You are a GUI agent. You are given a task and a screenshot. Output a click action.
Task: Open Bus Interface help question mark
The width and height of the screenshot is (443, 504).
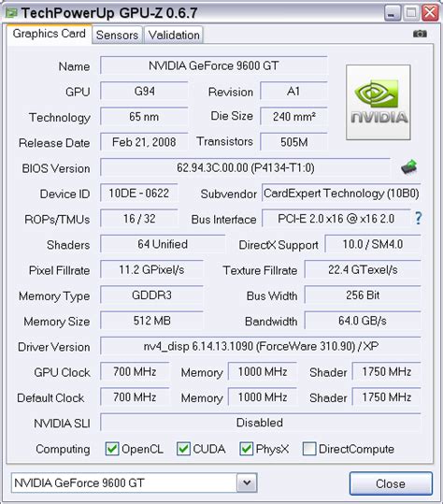(x=418, y=218)
